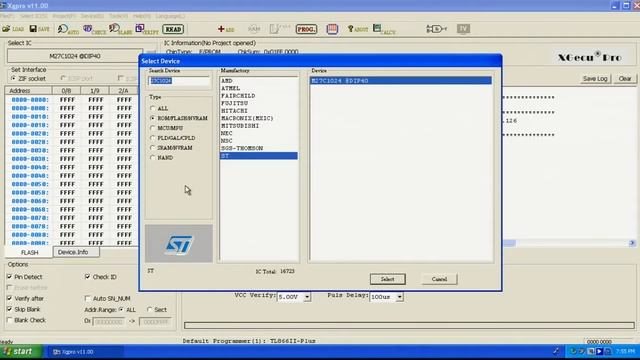Image resolution: width=640 pixels, height=360 pixels.
Task: Toggle the Check ID checkbox
Action: point(87,277)
